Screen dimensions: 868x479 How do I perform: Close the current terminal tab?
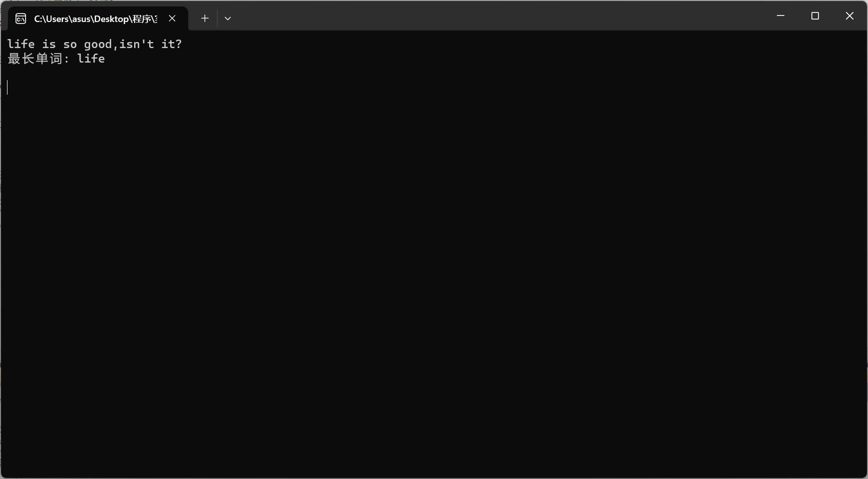click(172, 19)
